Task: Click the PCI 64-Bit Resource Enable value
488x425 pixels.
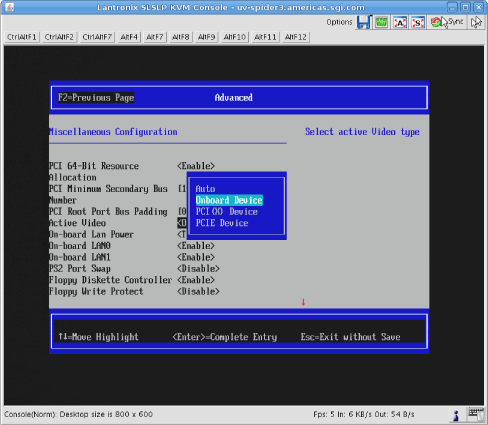Action: coord(196,166)
